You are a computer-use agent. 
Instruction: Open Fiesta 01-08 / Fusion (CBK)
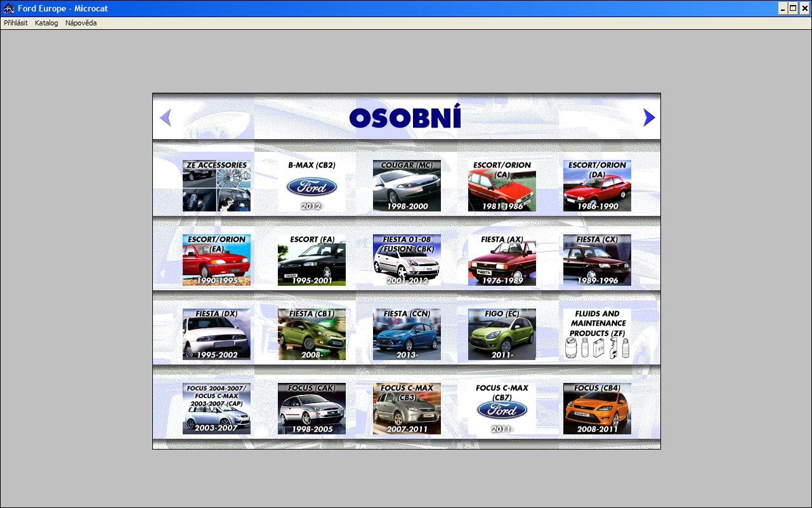tap(407, 260)
